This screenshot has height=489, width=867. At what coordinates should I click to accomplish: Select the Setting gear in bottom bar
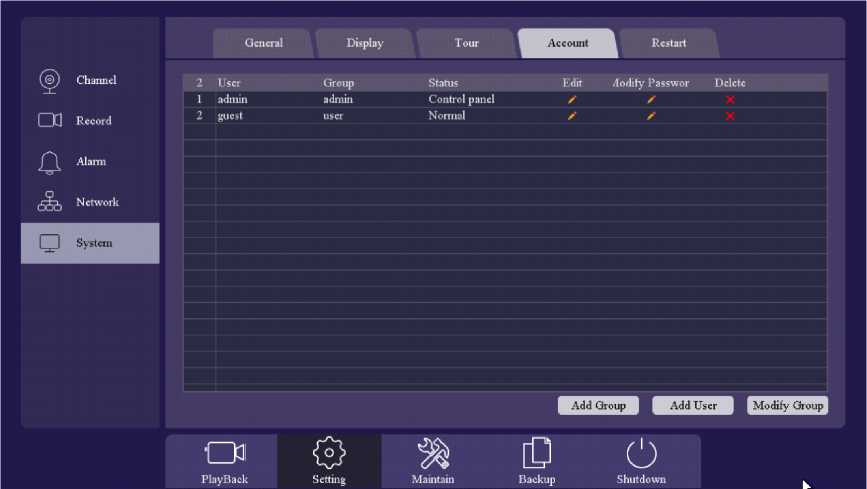(329, 461)
